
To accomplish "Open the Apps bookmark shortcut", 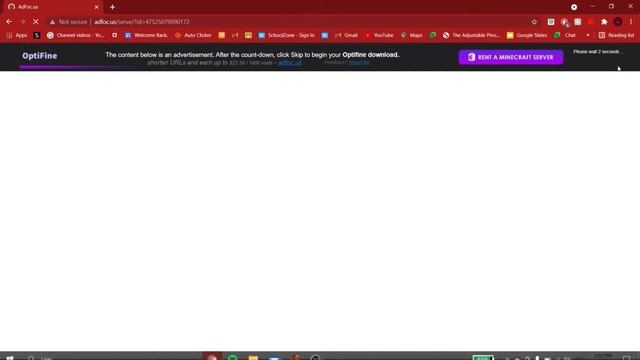I will point(16,36).
